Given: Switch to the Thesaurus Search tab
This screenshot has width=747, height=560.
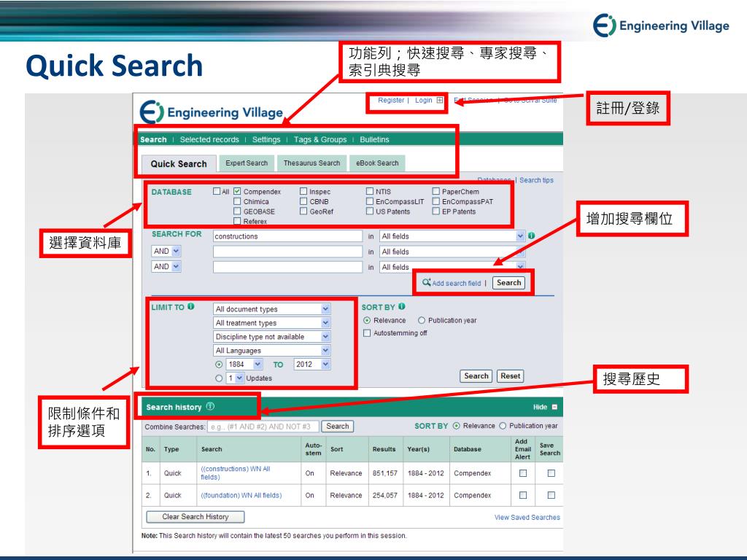Looking at the screenshot, I should (x=311, y=163).
